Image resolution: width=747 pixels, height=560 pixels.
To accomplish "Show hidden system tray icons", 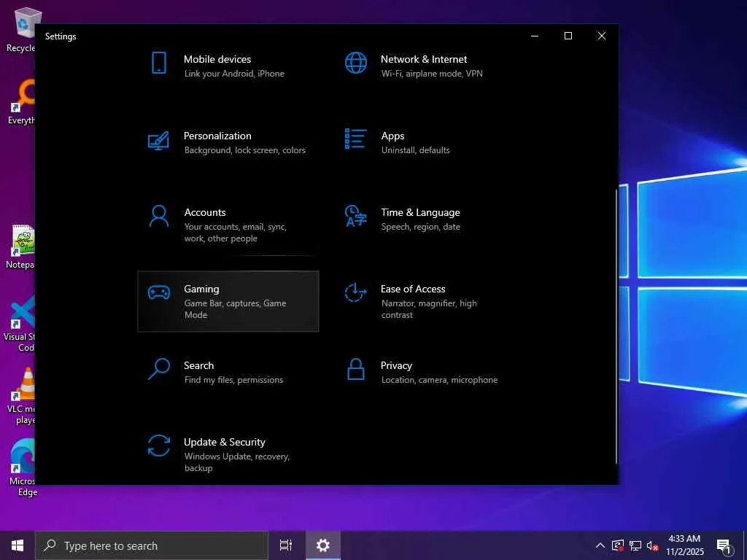I will point(600,545).
